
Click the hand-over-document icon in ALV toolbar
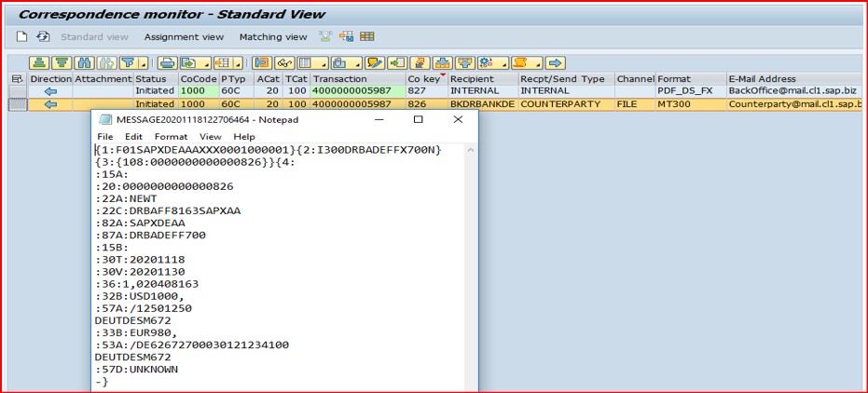pos(338,63)
